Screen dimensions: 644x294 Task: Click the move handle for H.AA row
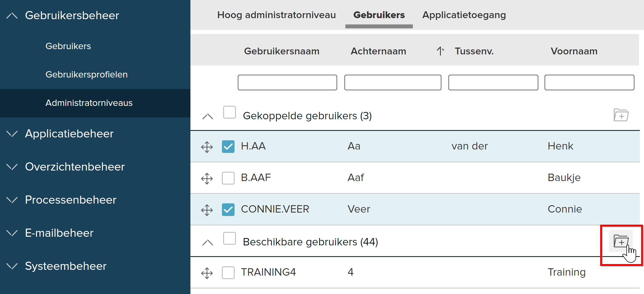click(207, 147)
